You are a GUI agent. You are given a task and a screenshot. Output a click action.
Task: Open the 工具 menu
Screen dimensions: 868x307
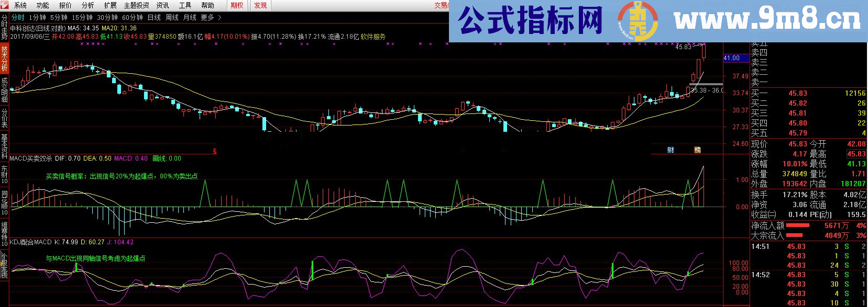[185, 5]
